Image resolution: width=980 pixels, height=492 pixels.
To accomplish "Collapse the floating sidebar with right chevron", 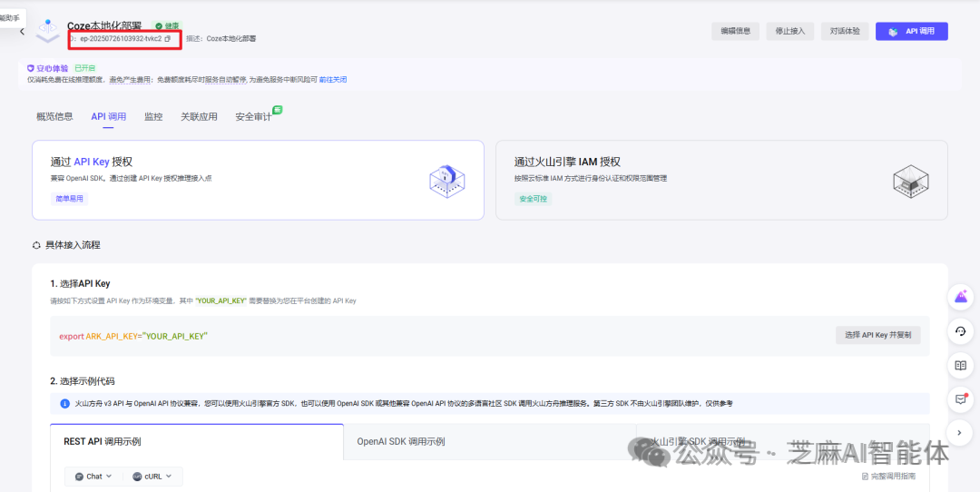I will 961,433.
